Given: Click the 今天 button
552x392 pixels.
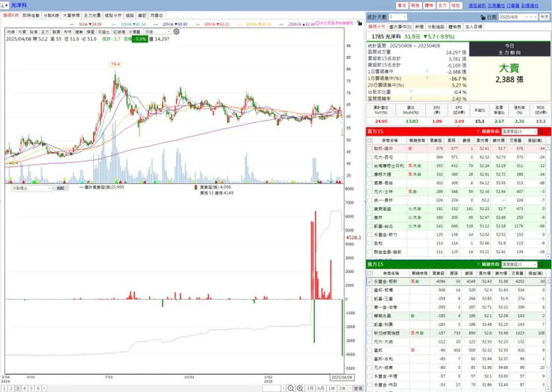Looking at the screenshot, I should click(545, 17).
